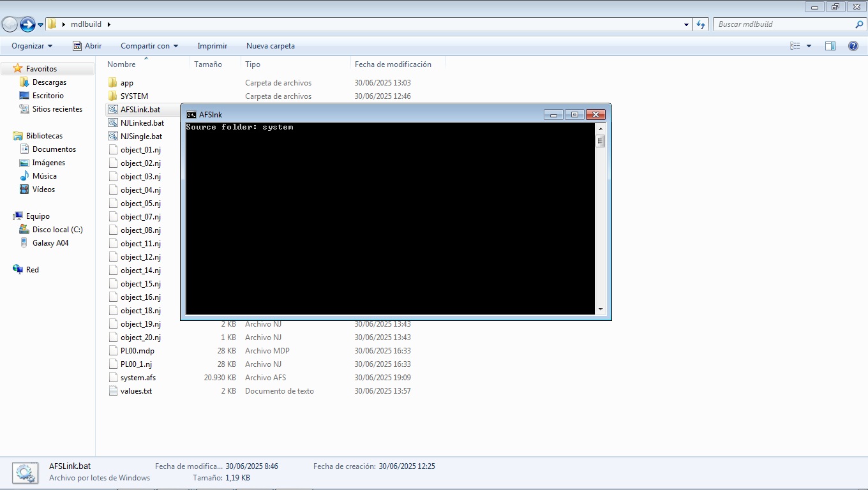Click the 20.930 KB size cell
Image resolution: width=868 pixels, height=490 pixels.
click(220, 378)
